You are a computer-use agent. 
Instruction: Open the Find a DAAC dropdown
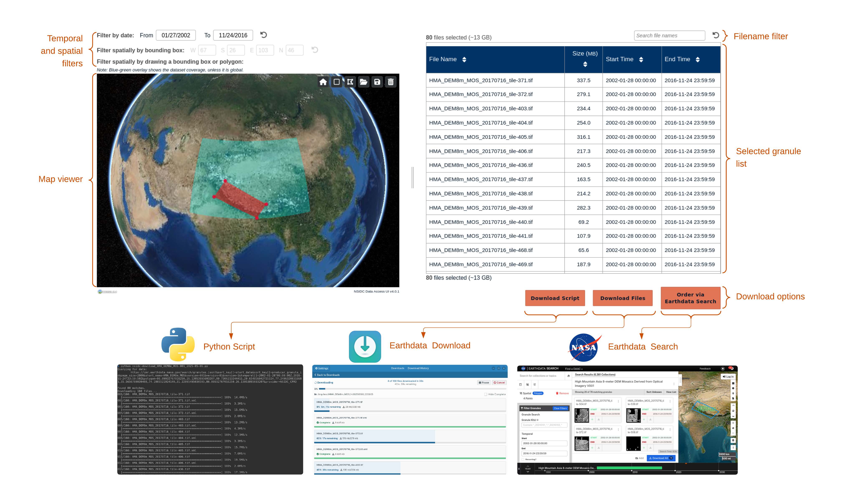[574, 369]
